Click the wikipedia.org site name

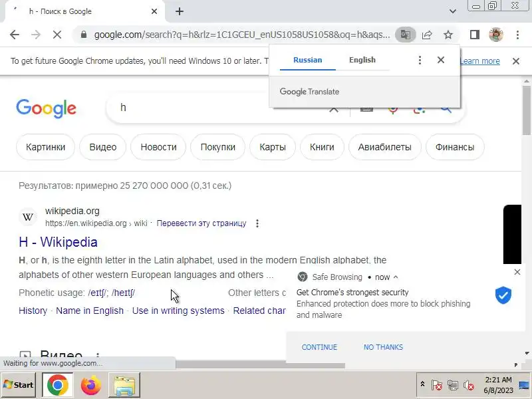tap(72, 211)
